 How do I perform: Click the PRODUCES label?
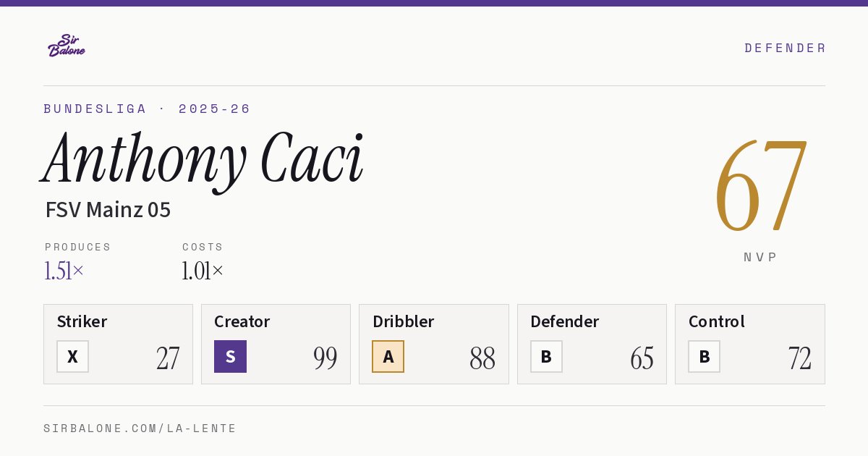(78, 247)
